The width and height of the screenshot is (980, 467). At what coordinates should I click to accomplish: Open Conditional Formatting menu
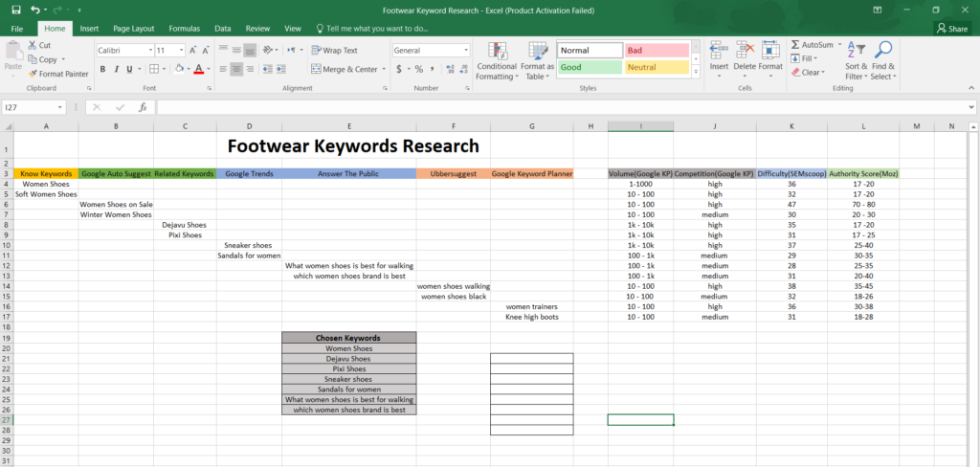click(x=497, y=60)
